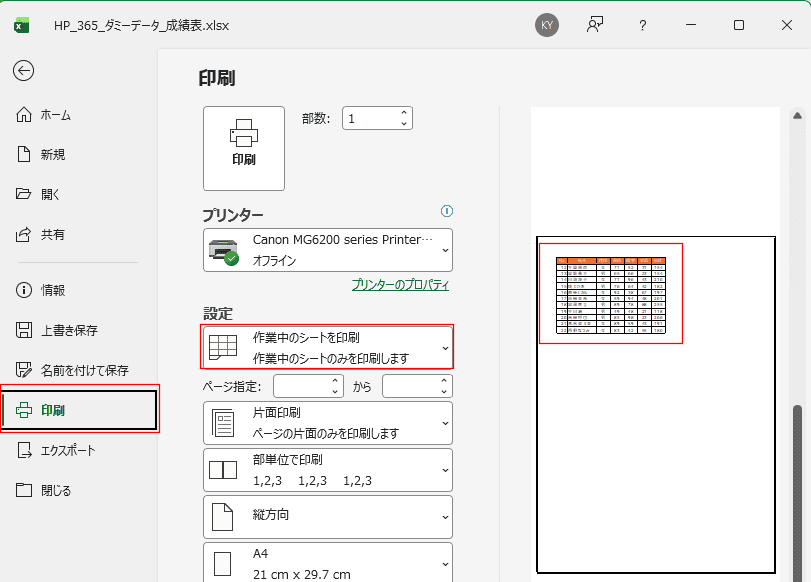The height and width of the screenshot is (582, 811).
Task: Expand 作業中のシートを印刷 dropdown
Action: [328, 347]
